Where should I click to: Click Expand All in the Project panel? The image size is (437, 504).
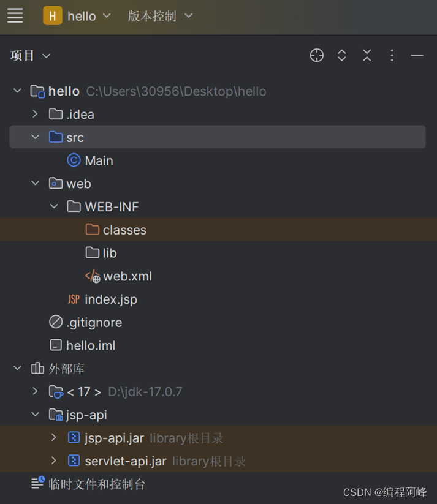tap(341, 55)
